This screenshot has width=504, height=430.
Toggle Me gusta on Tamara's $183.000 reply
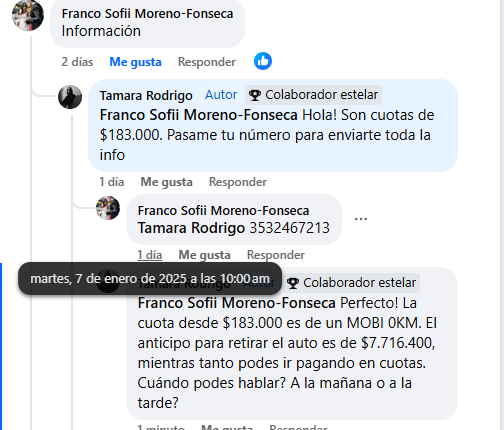(166, 182)
